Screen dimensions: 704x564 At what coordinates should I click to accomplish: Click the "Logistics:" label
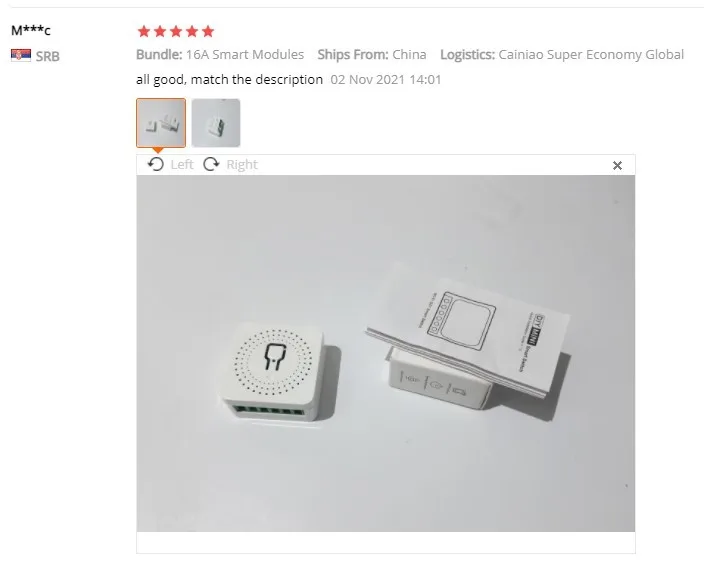click(x=467, y=54)
